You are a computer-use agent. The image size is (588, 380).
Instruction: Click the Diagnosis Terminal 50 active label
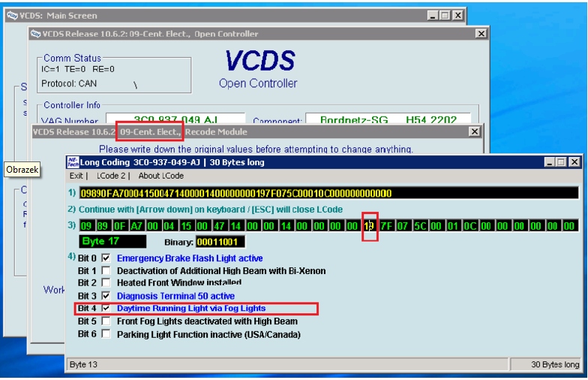coord(175,296)
